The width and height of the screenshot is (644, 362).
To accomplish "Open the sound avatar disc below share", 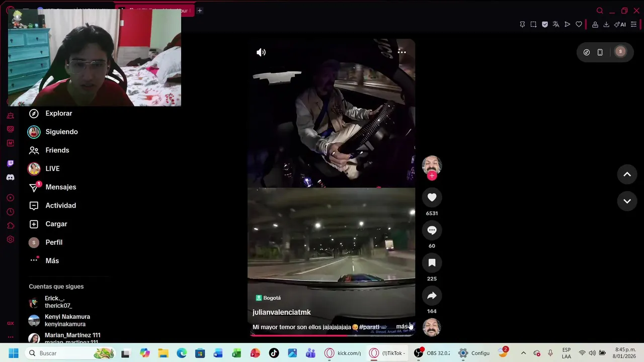I will [x=432, y=327].
